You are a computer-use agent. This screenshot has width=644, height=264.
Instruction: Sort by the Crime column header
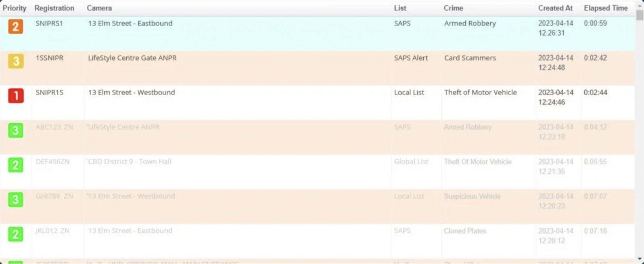[454, 8]
